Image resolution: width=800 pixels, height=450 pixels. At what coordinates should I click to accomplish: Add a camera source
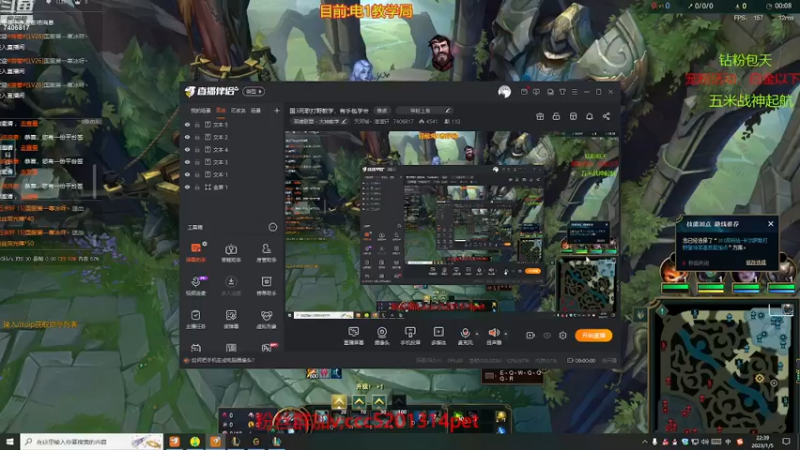point(382,336)
